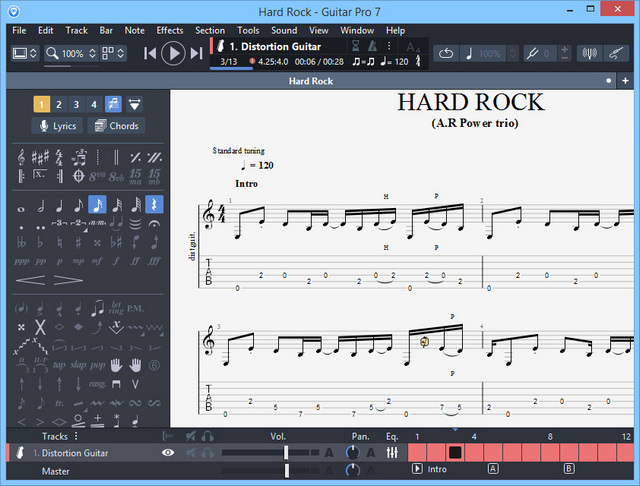Toggle the loop playback button
This screenshot has height=486, width=640.
click(447, 53)
